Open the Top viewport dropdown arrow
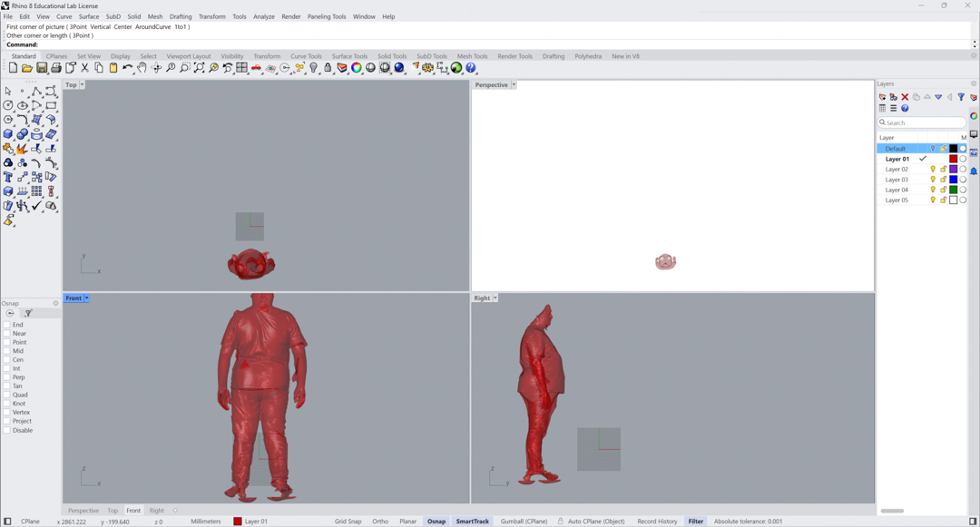 coord(82,85)
